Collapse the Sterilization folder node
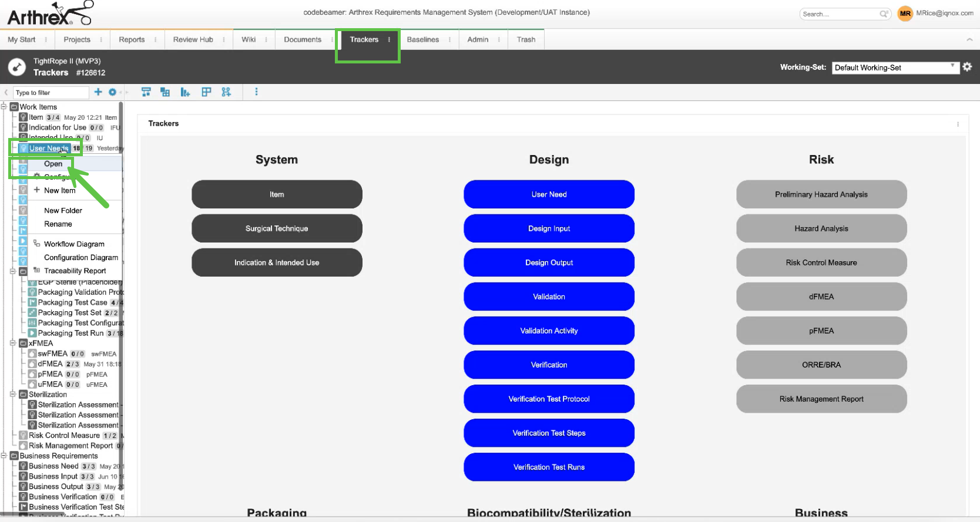 pos(13,394)
